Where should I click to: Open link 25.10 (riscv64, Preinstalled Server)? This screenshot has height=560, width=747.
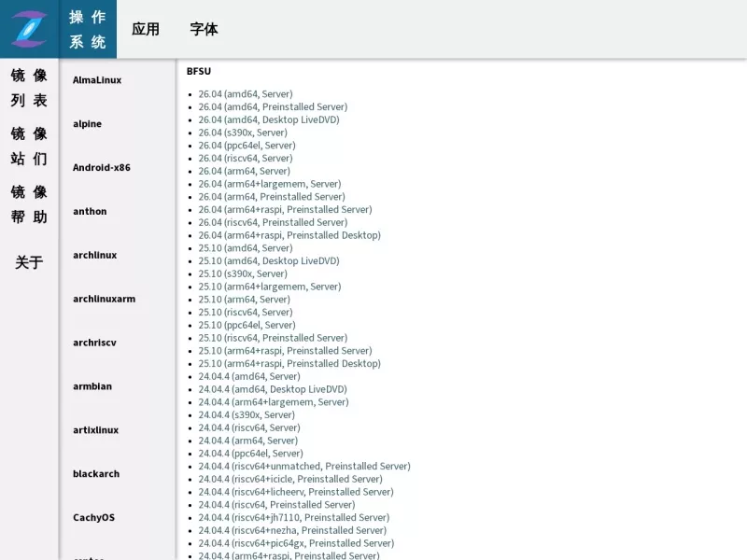tap(273, 339)
